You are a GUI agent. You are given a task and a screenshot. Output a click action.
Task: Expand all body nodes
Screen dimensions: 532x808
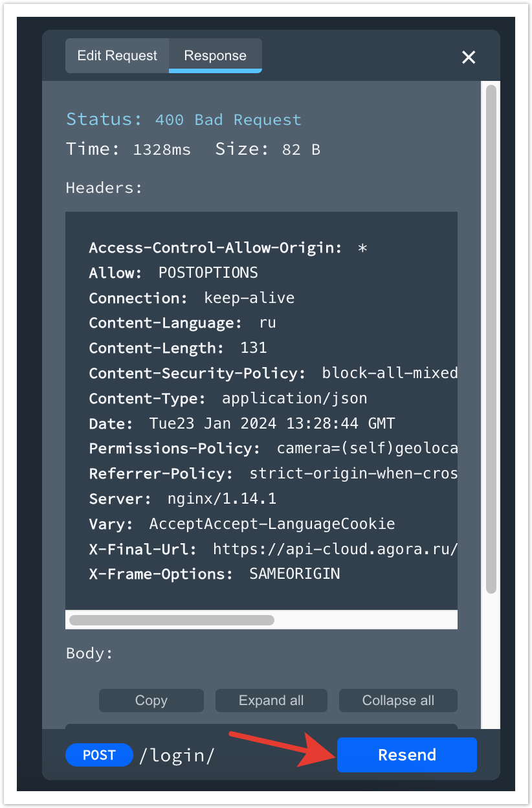coord(271,701)
